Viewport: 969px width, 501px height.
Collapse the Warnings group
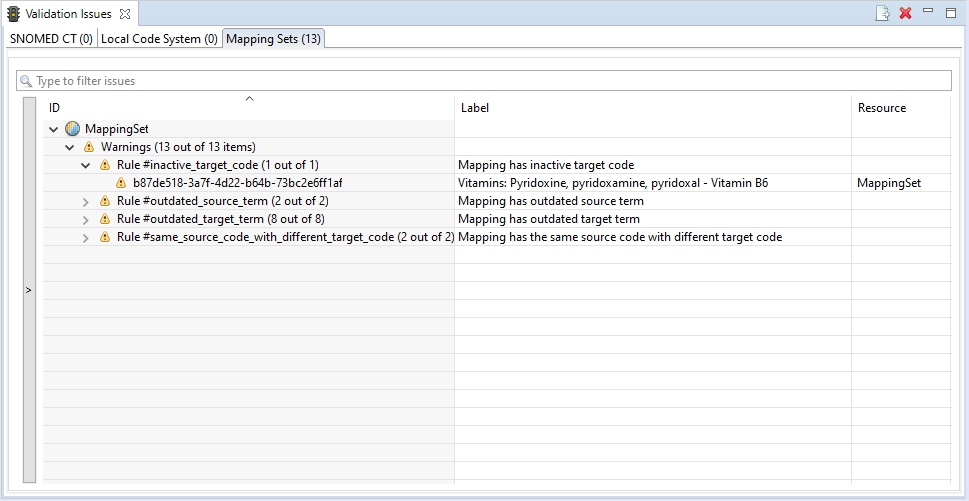pos(70,147)
